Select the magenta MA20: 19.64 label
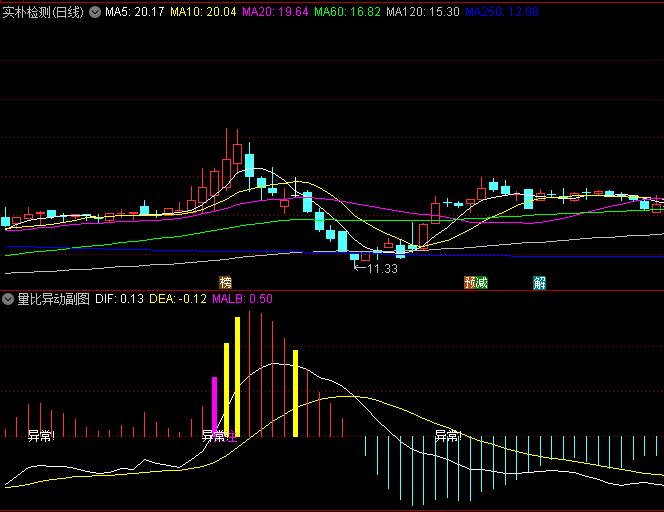 (x=275, y=12)
